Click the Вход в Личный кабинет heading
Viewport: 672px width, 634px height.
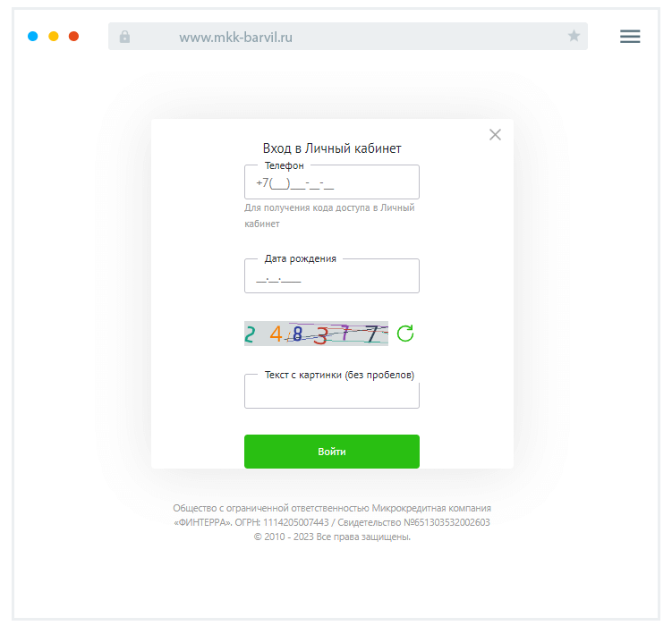coord(331,148)
